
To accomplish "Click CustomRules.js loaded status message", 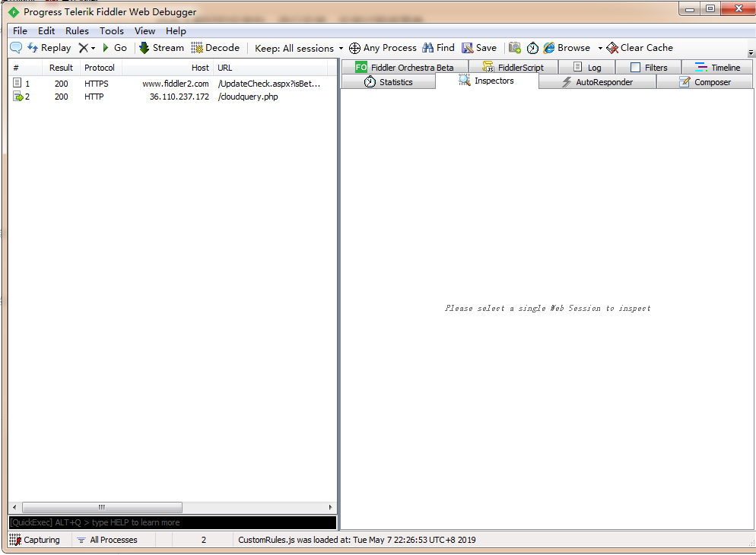I will [357, 540].
